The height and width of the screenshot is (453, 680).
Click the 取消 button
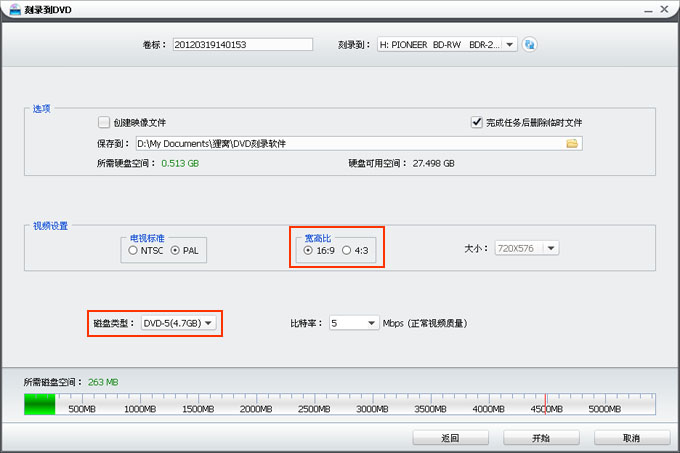coord(631,438)
